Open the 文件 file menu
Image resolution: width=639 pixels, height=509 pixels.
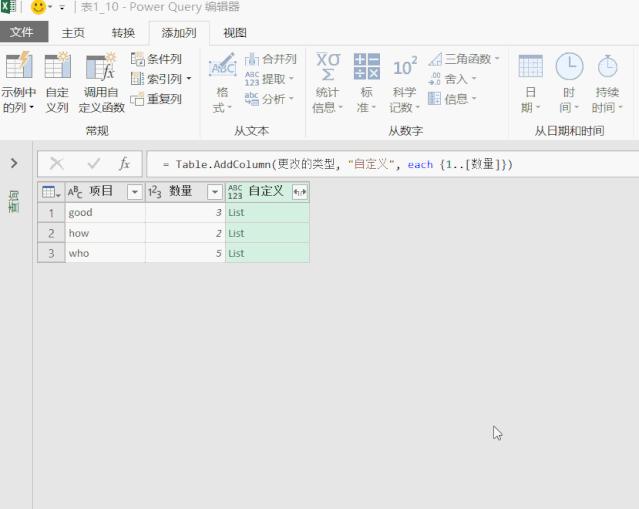click(24, 32)
